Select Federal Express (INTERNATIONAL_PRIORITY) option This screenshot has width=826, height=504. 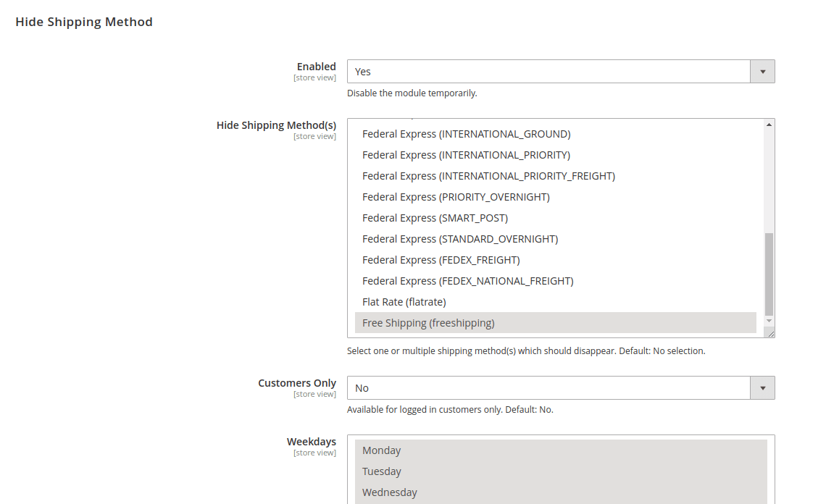(466, 155)
